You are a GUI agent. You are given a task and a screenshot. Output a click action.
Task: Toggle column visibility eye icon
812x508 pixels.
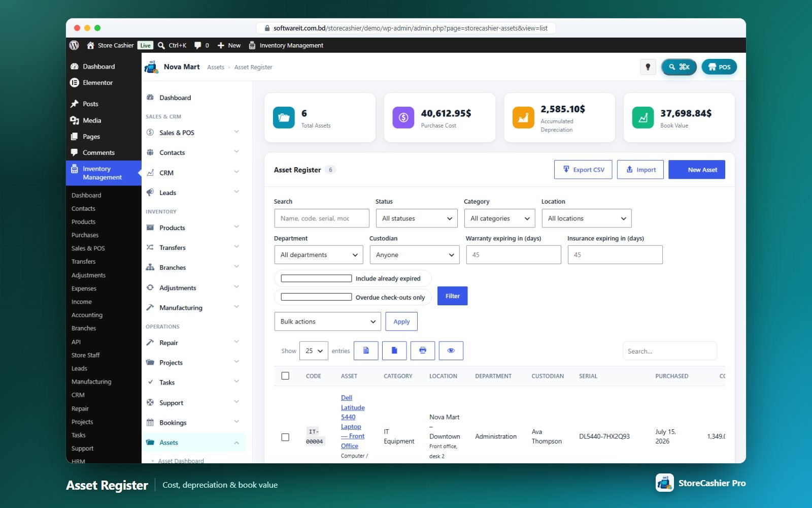click(x=451, y=351)
